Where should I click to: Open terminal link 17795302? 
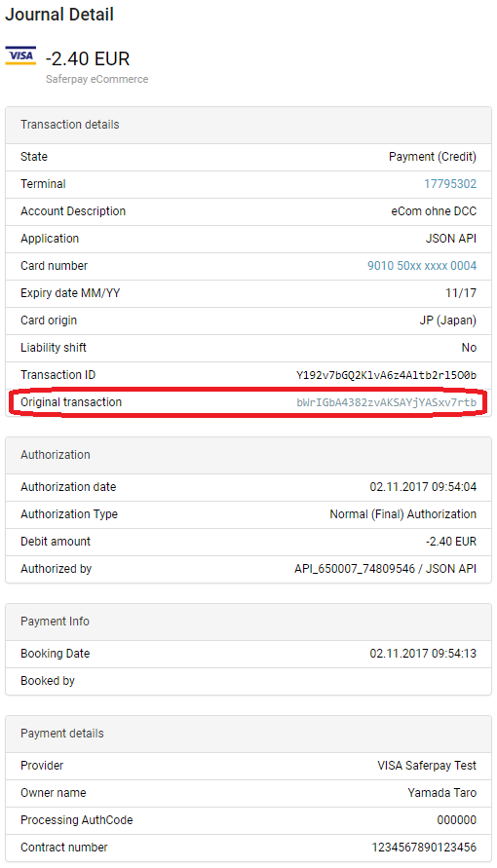[450, 184]
